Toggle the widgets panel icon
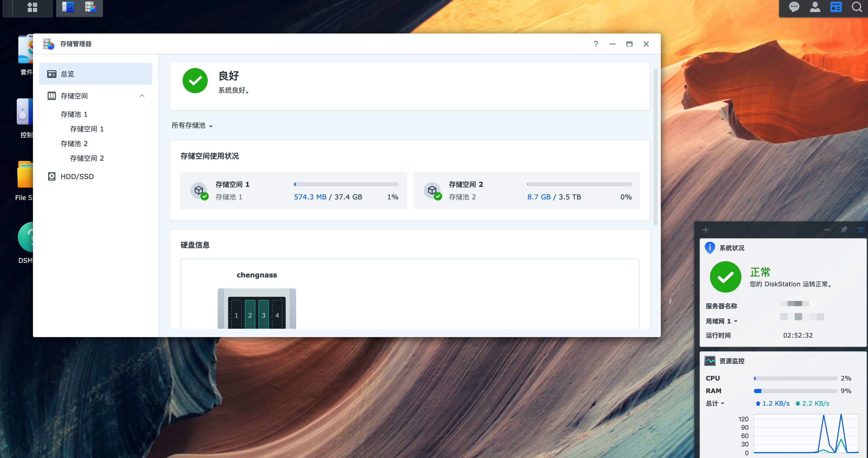The image size is (868, 458). click(x=836, y=7)
